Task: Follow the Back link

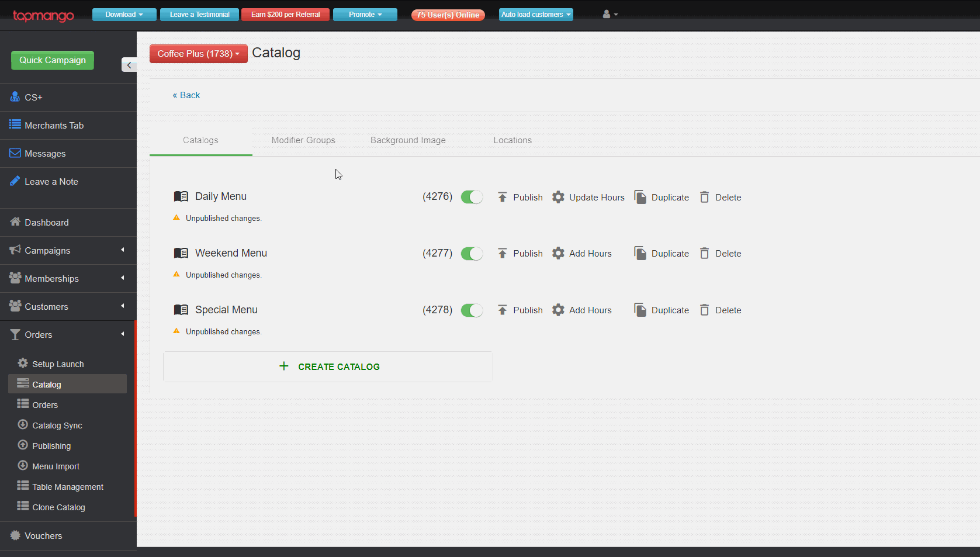Action: tap(186, 95)
